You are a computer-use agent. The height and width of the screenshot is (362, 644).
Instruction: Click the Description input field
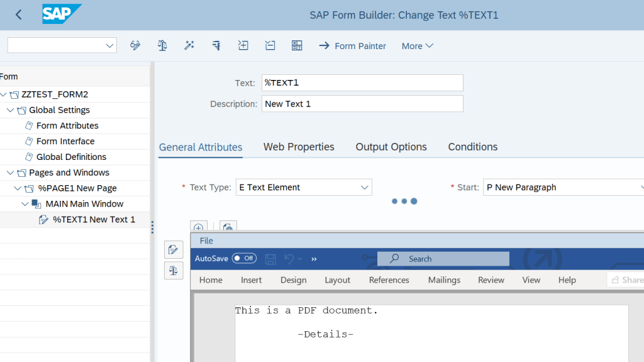[362, 104]
